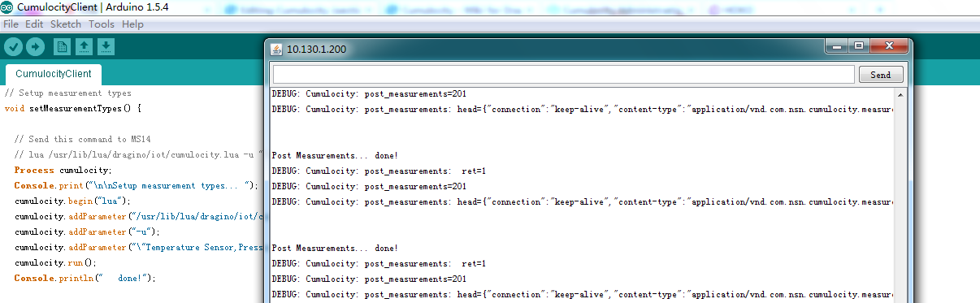Create a new sketch with New icon
Image resolution: width=980 pixels, height=303 pixels.
(x=63, y=47)
